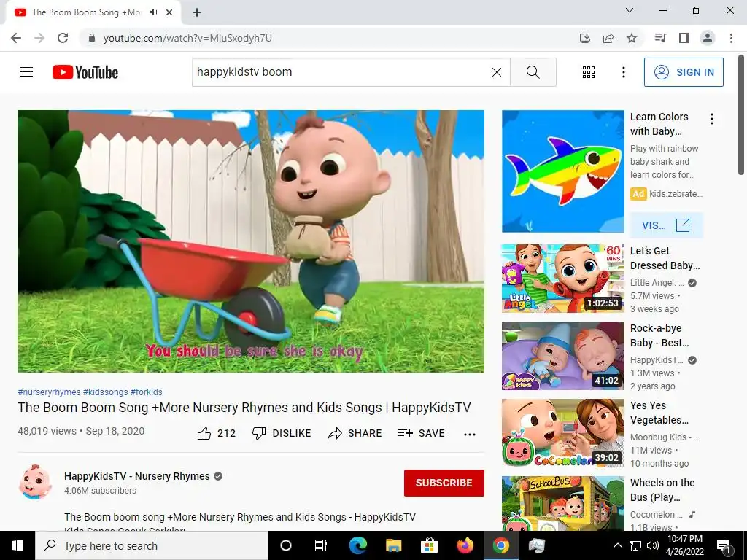Click the #forkids hashtag
Screen dimensions: 747x560
(x=146, y=392)
